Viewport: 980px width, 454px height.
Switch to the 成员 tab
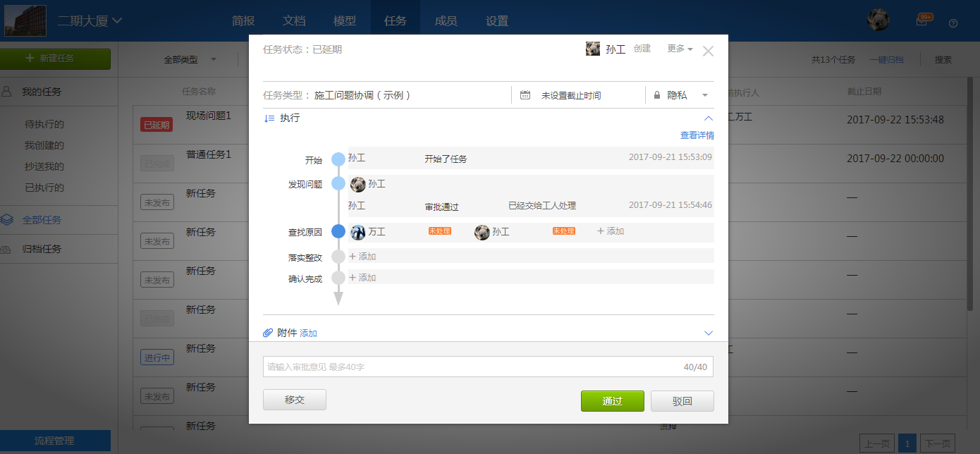coord(446,21)
